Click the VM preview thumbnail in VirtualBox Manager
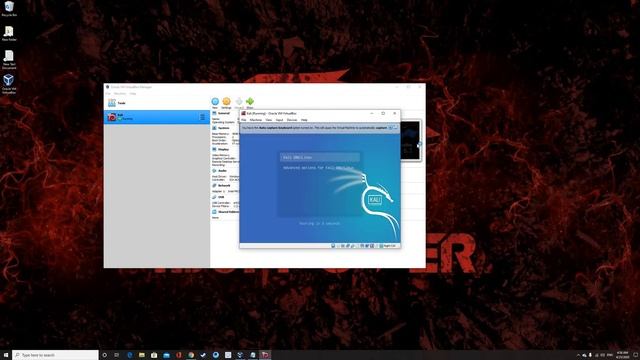The image size is (640, 360). click(411, 140)
